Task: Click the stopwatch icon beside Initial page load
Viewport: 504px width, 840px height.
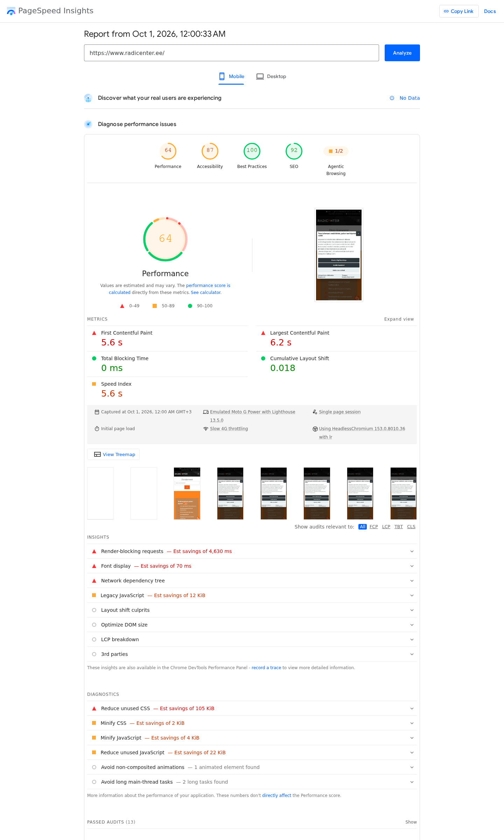Action: coord(97,429)
